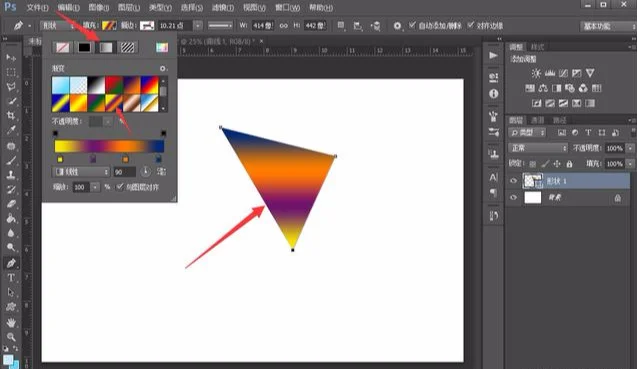The width and height of the screenshot is (637, 369).
Task: Select the Zoom tool
Action: (x=11, y=337)
